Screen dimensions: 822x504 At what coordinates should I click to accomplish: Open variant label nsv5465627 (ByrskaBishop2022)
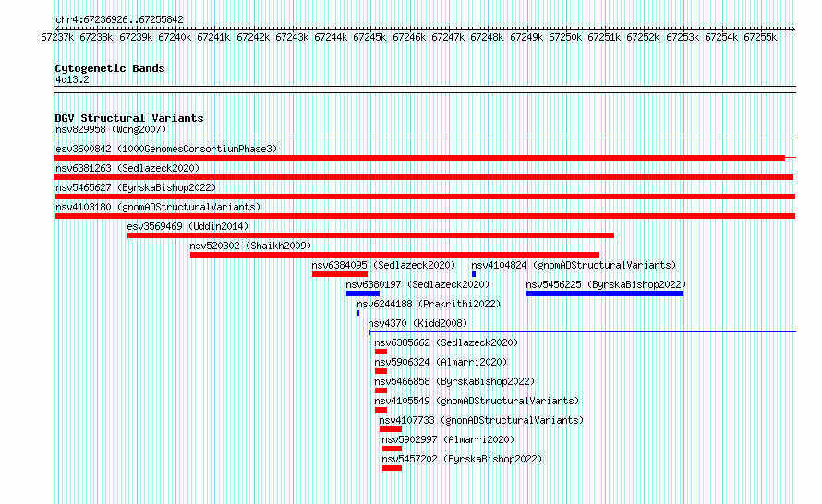(x=136, y=187)
